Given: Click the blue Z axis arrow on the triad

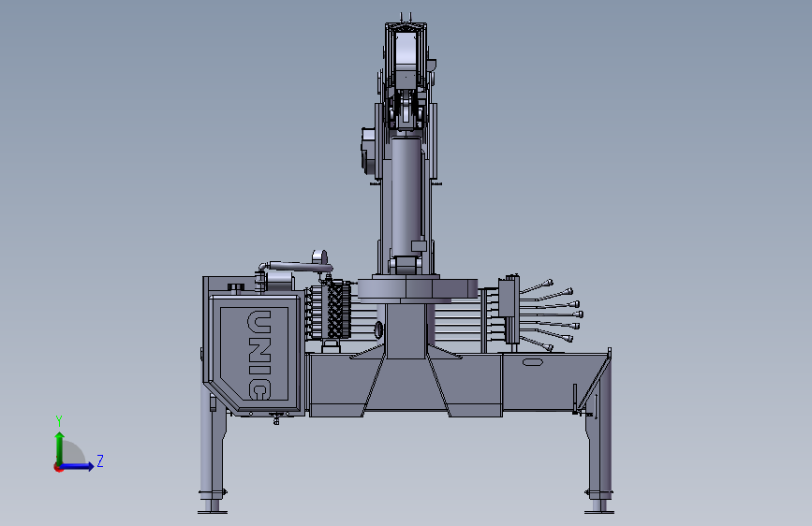Looking at the screenshot, I should [77, 466].
